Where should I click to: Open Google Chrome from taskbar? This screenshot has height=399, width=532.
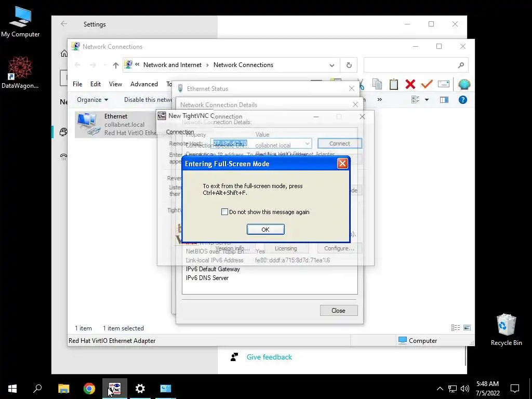89,389
